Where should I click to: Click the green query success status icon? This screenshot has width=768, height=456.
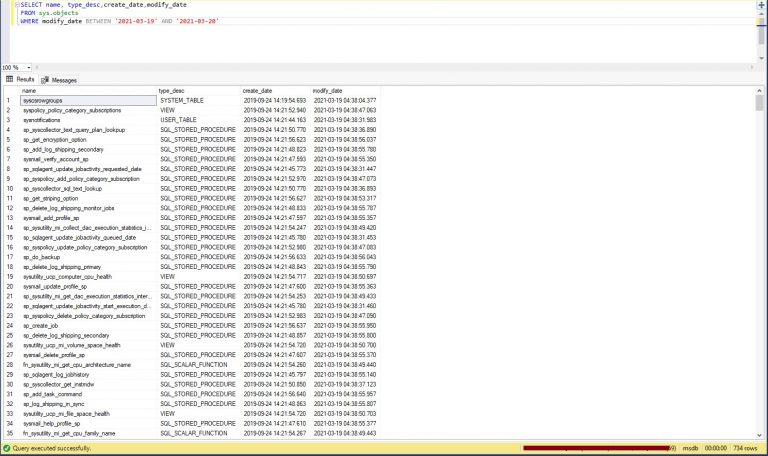pyautogui.click(x=6, y=448)
